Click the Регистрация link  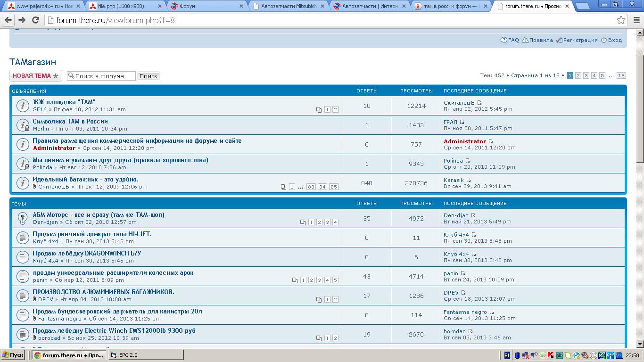[x=580, y=40]
